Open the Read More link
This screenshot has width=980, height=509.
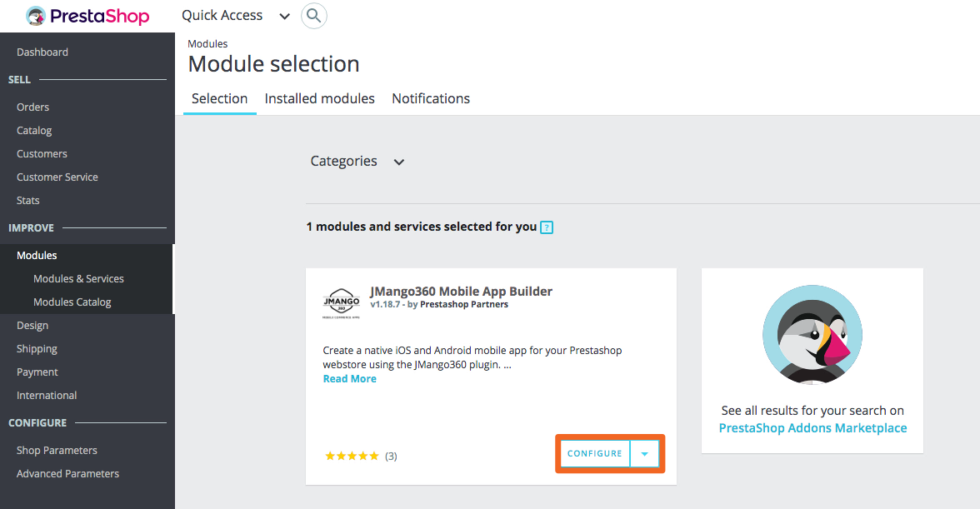point(349,378)
